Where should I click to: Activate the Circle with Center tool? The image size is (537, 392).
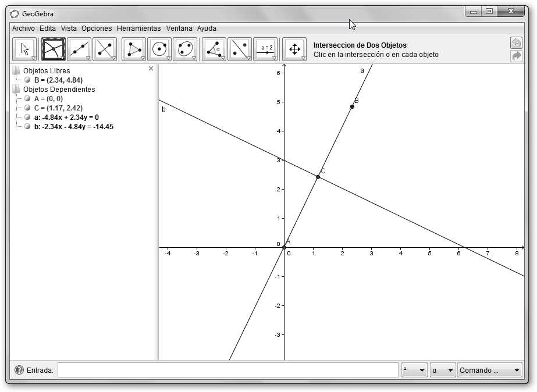(159, 49)
